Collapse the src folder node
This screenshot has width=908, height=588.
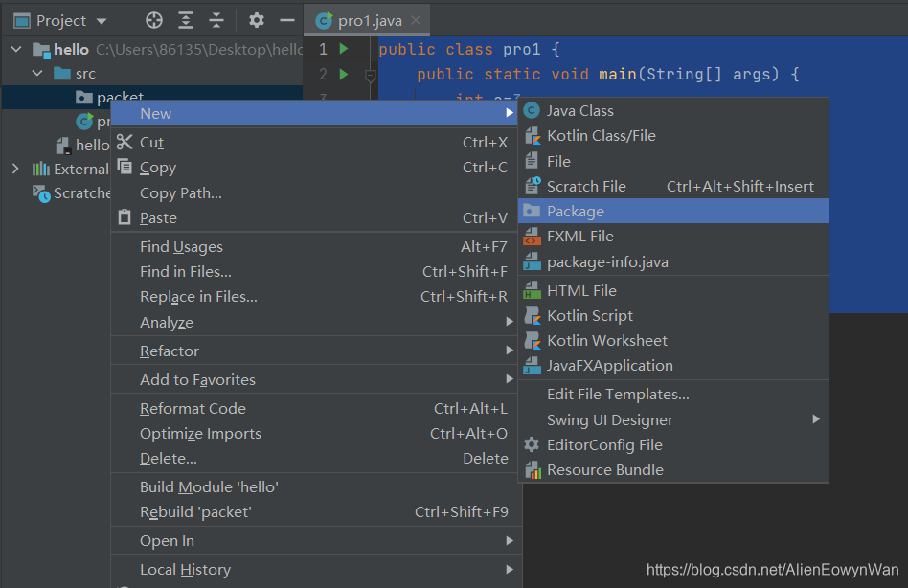pyautogui.click(x=37, y=74)
